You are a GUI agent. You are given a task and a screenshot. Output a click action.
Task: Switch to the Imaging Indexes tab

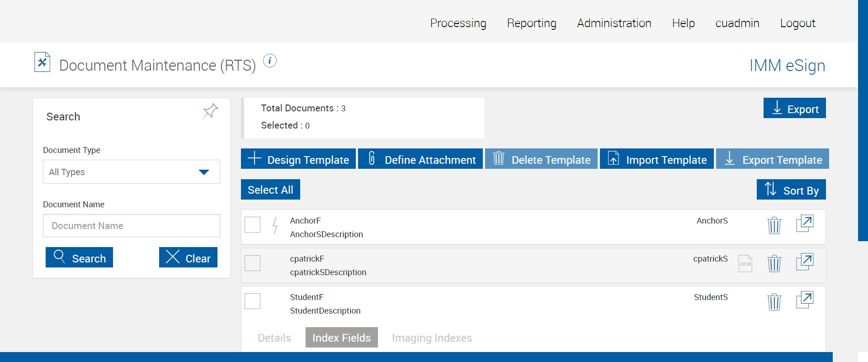click(x=432, y=338)
